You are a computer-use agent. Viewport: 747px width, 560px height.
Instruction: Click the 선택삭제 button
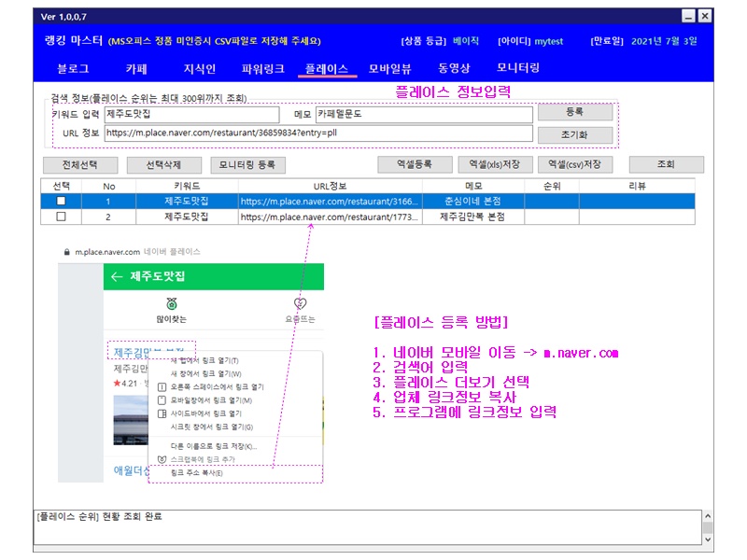(x=164, y=165)
